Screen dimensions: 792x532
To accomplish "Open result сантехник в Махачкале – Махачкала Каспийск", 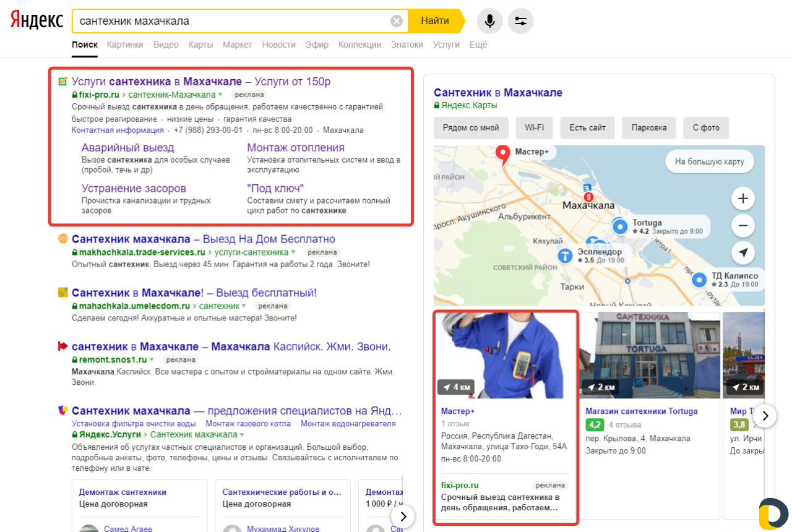I will click(x=231, y=346).
